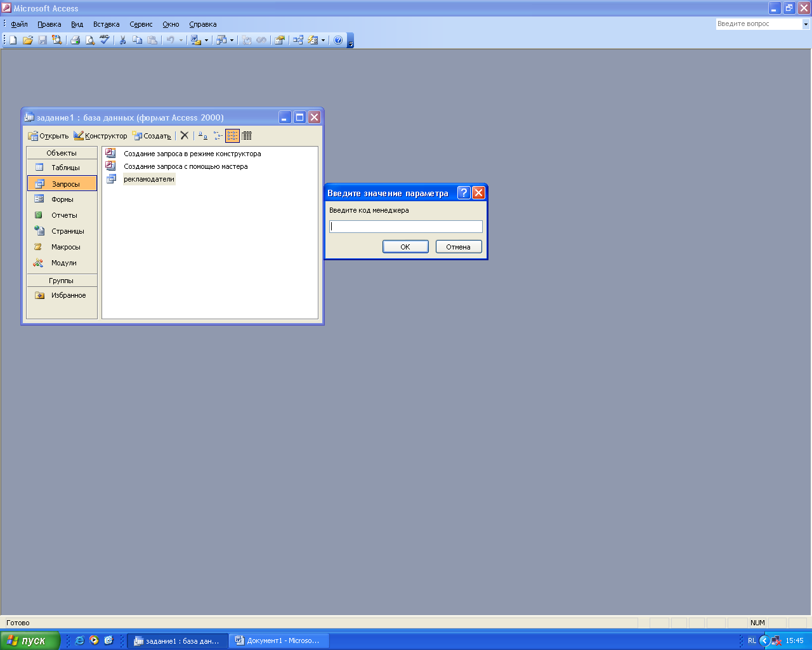Image resolution: width=812 pixels, height=650 pixels.
Task: Click the Paste clipboard icon
Action: click(152, 40)
